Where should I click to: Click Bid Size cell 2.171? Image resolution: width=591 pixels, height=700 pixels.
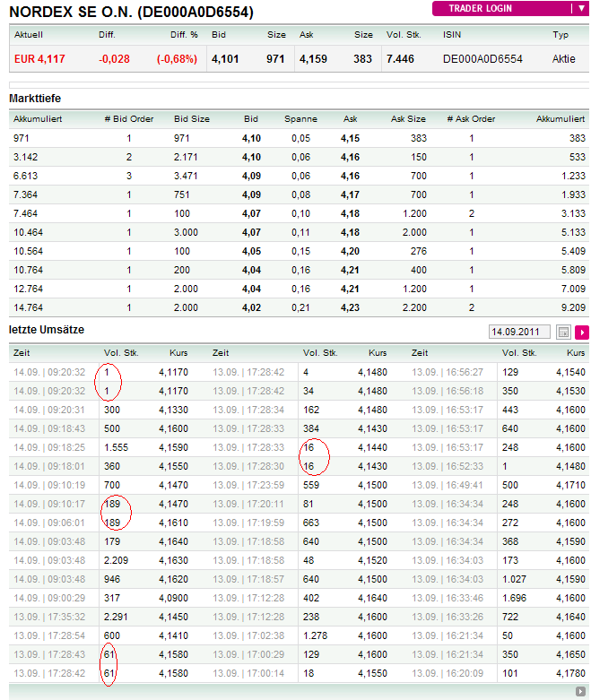pos(186,157)
